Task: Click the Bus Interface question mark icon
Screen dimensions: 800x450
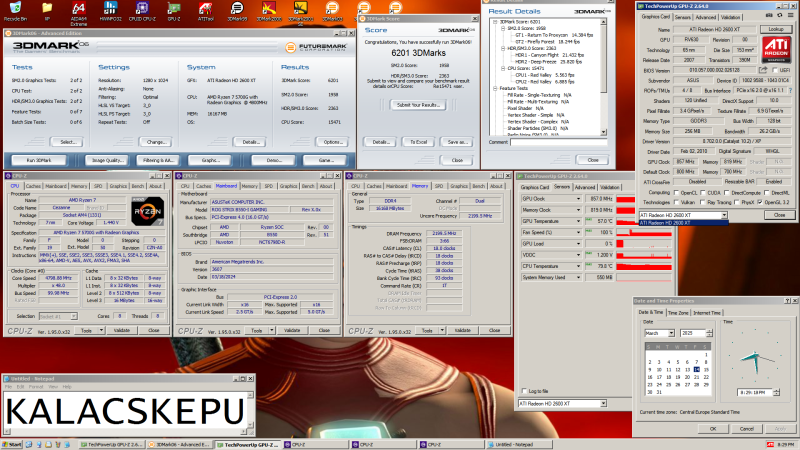Action: tap(790, 90)
